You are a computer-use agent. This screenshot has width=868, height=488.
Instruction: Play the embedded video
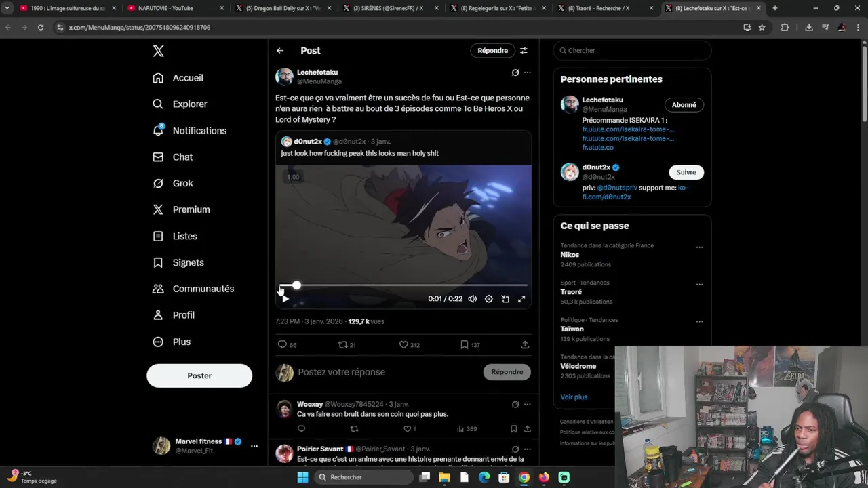[285, 299]
